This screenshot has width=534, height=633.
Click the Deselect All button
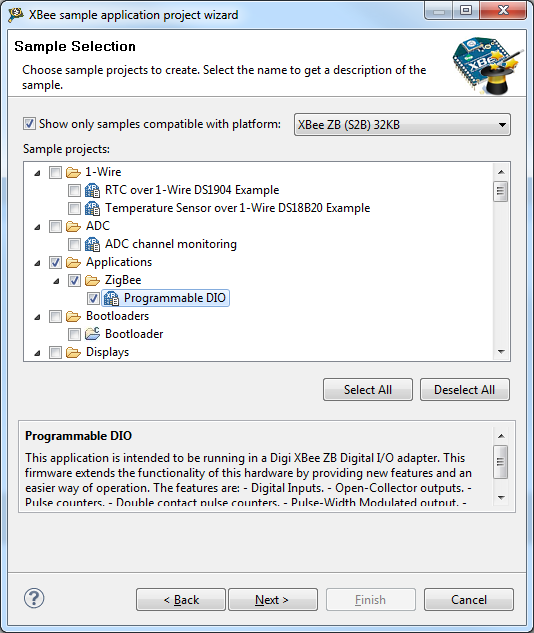pyautogui.click(x=465, y=390)
